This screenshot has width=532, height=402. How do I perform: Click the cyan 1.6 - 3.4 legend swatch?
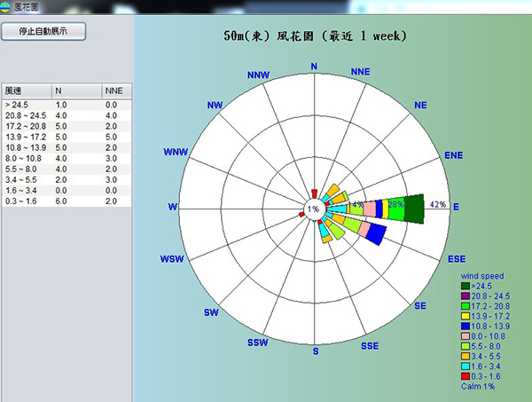pos(465,366)
